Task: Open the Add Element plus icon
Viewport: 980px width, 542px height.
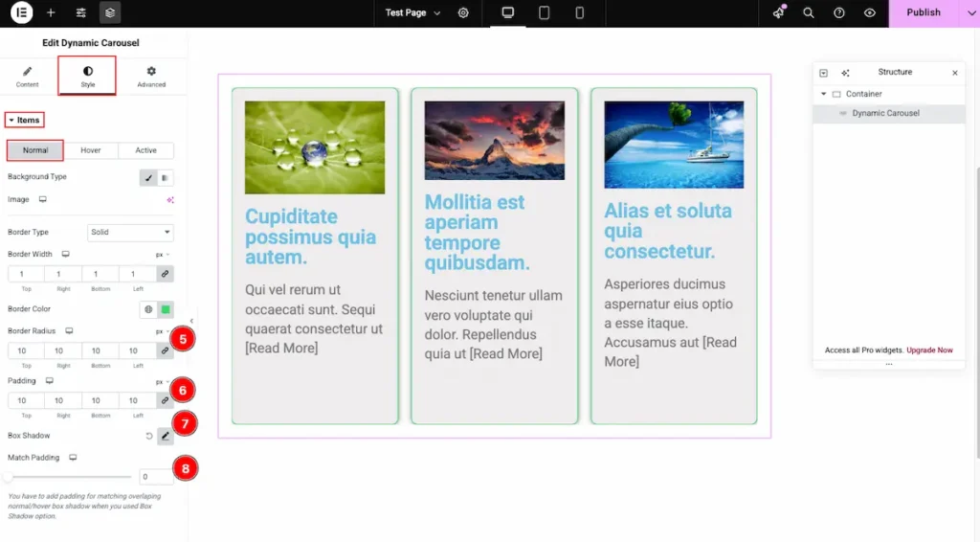Action: (x=51, y=12)
